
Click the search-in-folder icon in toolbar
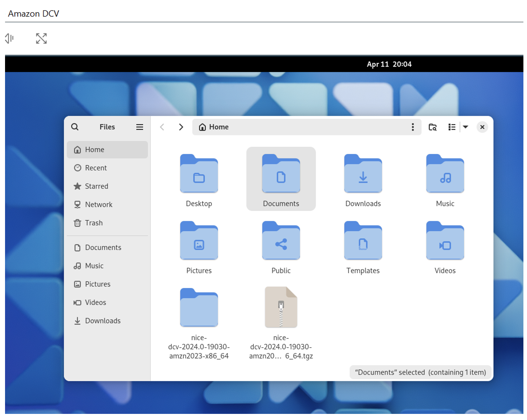pos(433,127)
